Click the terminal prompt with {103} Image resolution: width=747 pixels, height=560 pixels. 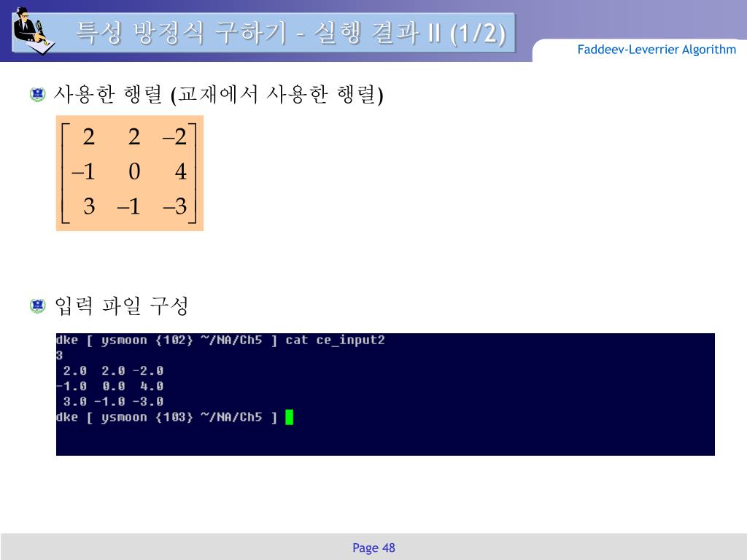[167, 418]
